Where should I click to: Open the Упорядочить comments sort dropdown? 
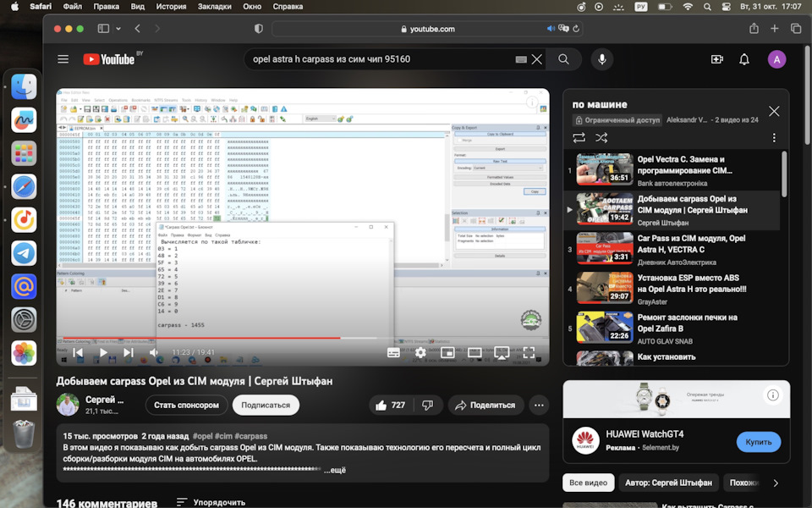click(x=211, y=502)
